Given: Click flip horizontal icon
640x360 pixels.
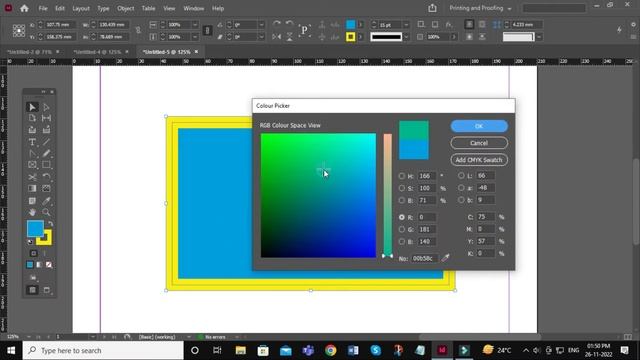Looking at the screenshot, I should pos(277,37).
